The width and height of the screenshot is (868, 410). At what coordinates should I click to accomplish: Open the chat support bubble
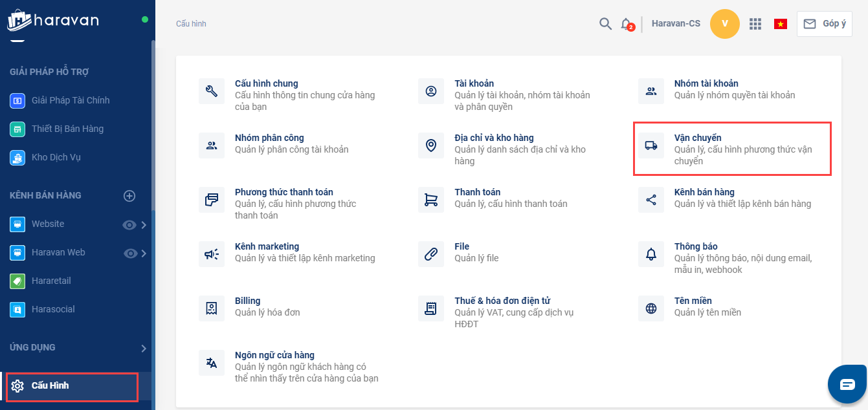(x=847, y=384)
